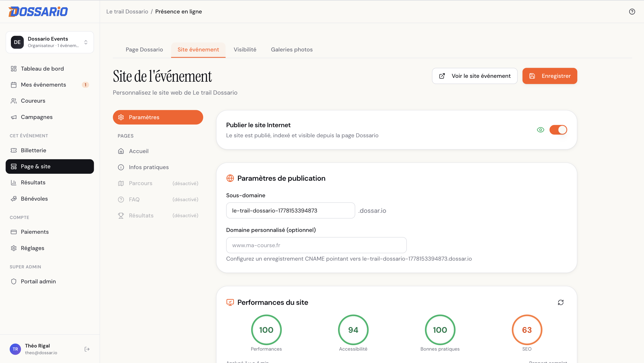
Task: Click the Infos pratiques info icon
Action: [121, 167]
